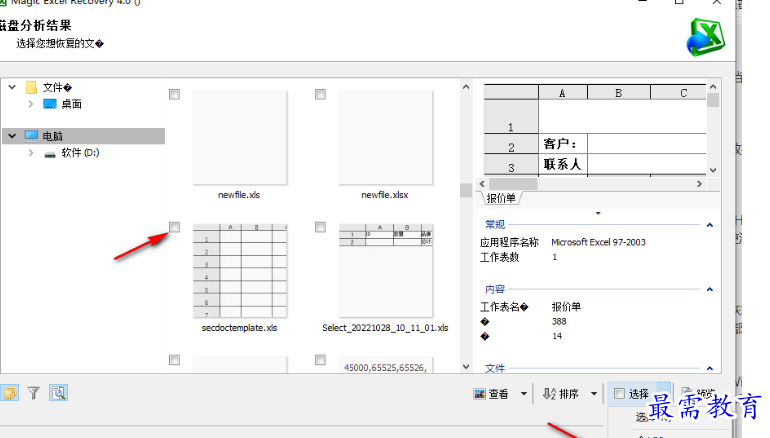Tick the checkbox for newfile.xlsx
770x438 pixels.
(320, 94)
